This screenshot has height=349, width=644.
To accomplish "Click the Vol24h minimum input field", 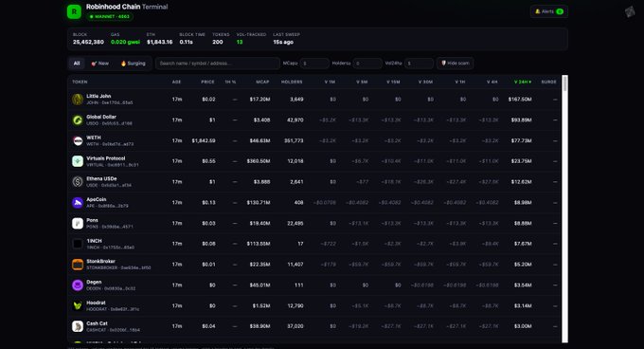I will tap(419, 64).
